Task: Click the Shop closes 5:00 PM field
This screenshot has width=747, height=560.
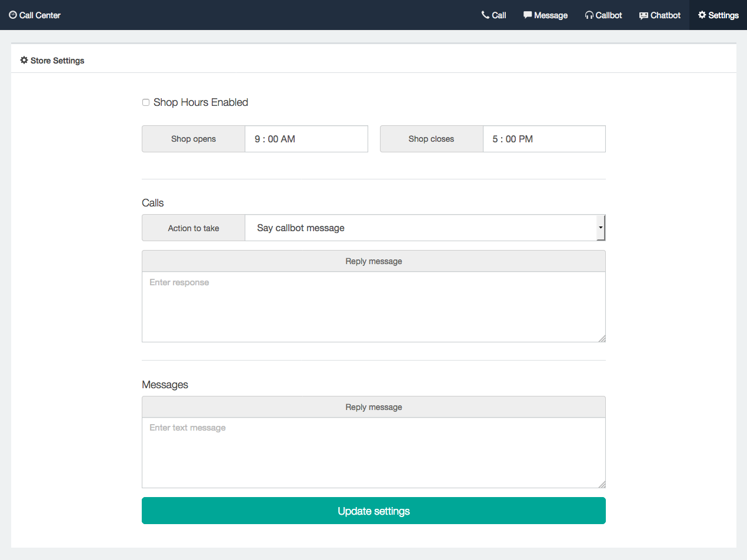Action: (x=543, y=139)
